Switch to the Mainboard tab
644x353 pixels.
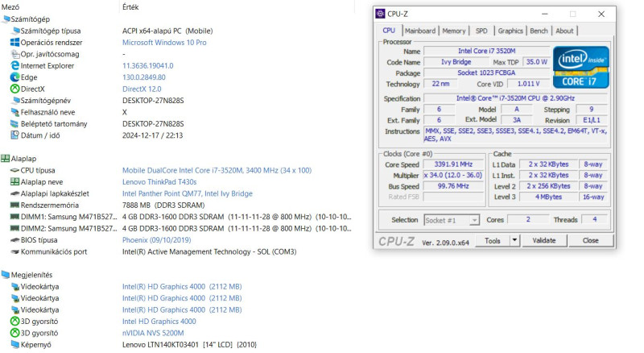419,31
